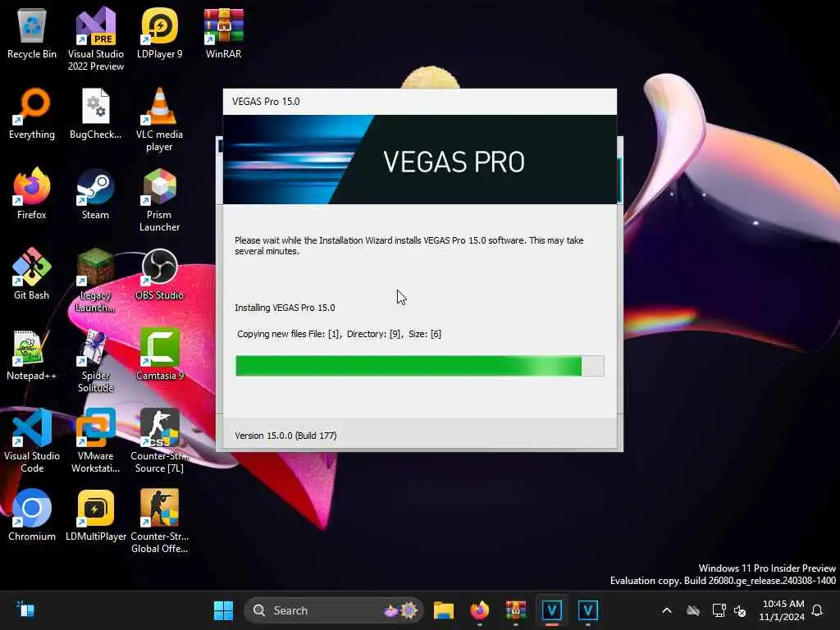Click the green installation progress bar

click(419, 366)
